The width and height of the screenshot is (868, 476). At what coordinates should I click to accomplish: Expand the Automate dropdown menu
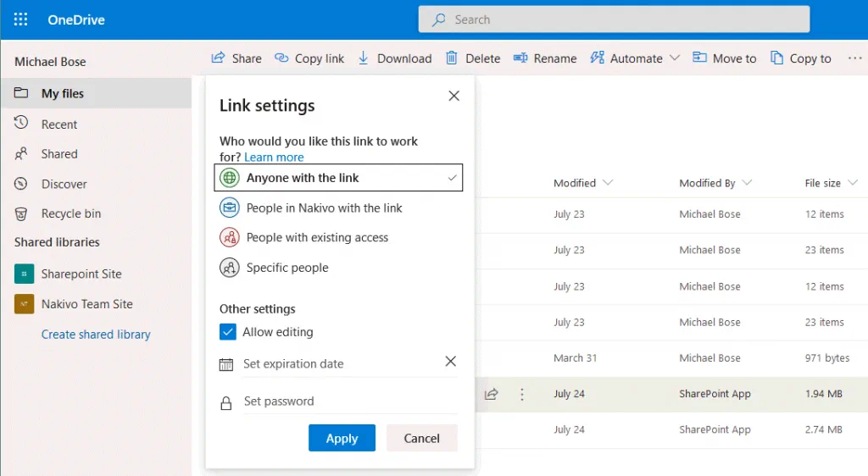[674, 58]
